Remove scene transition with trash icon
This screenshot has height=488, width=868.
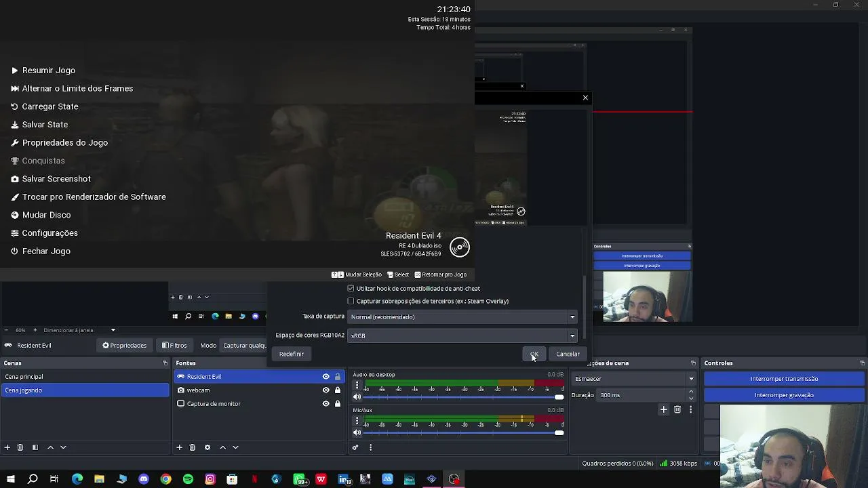[x=677, y=409]
